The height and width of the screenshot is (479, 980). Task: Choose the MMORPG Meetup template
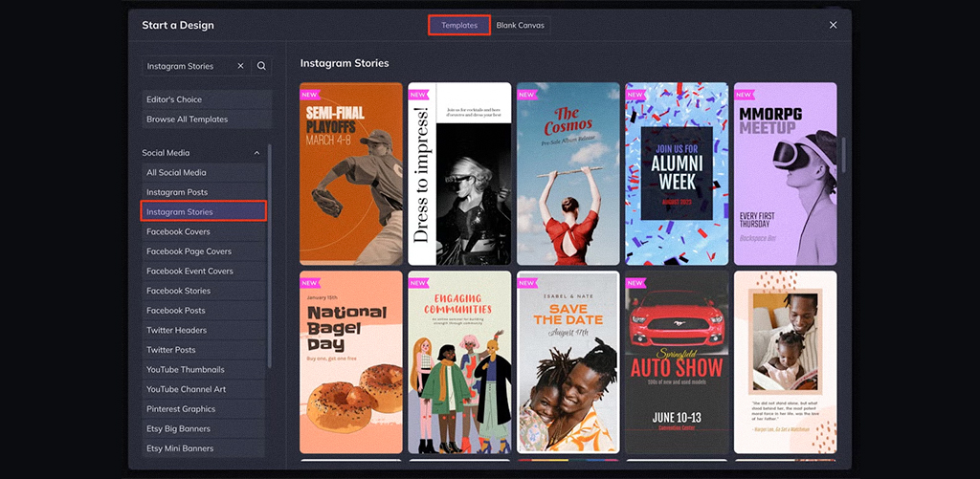tap(785, 174)
